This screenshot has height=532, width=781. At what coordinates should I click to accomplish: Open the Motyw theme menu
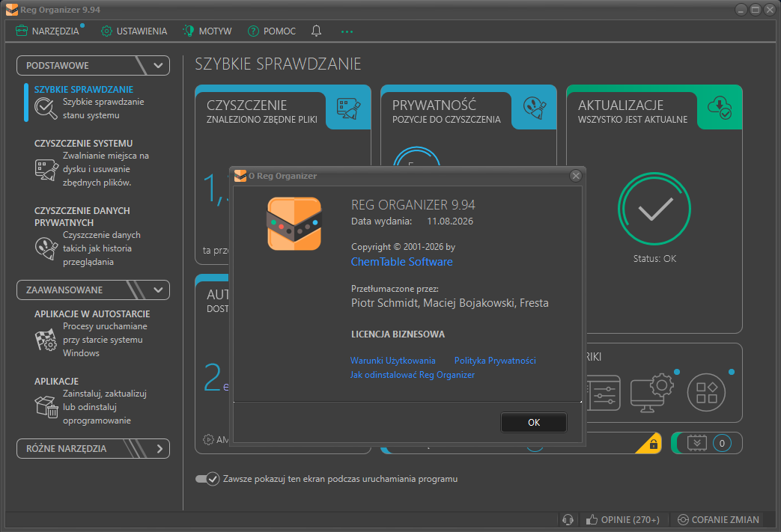tap(207, 31)
